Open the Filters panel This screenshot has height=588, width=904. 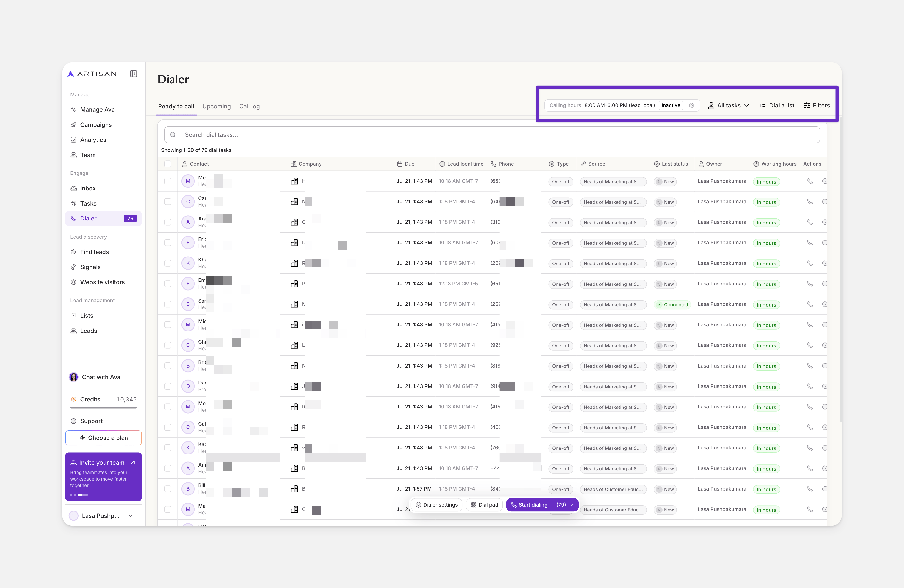coord(817,106)
